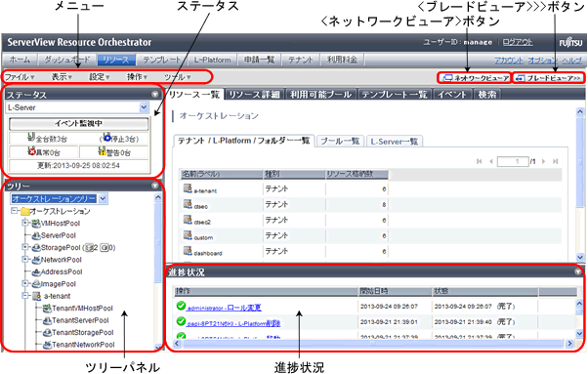Click the a-tenant row icon in list
588x374 pixels.
pos(188,188)
